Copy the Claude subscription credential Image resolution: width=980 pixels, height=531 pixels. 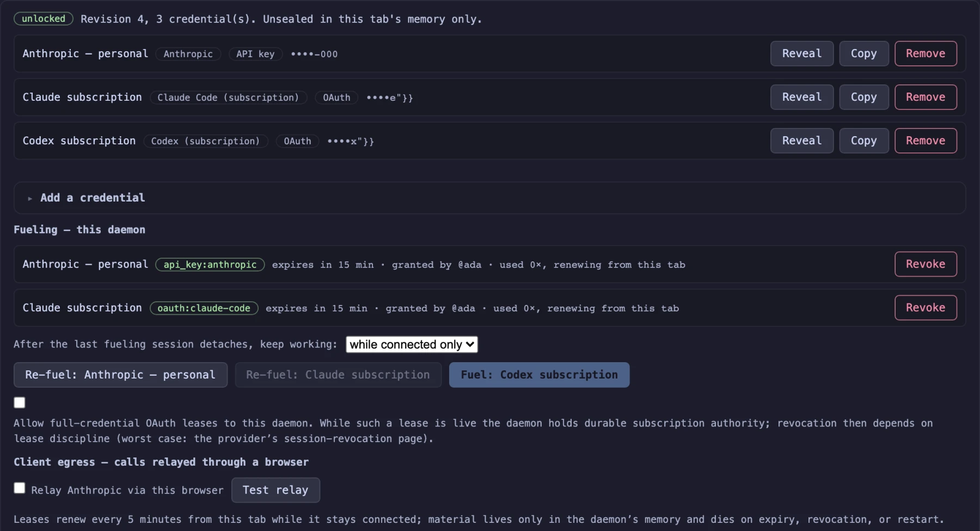(863, 97)
